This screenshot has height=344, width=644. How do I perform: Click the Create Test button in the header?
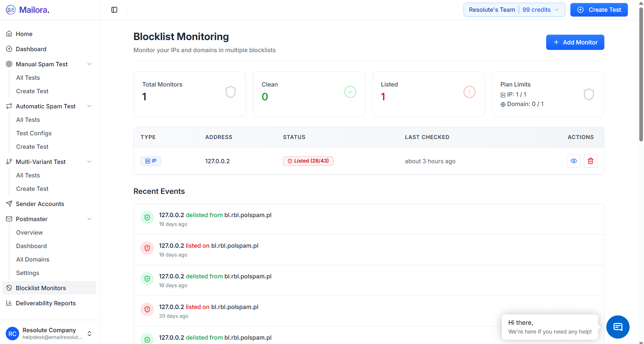pos(599,10)
